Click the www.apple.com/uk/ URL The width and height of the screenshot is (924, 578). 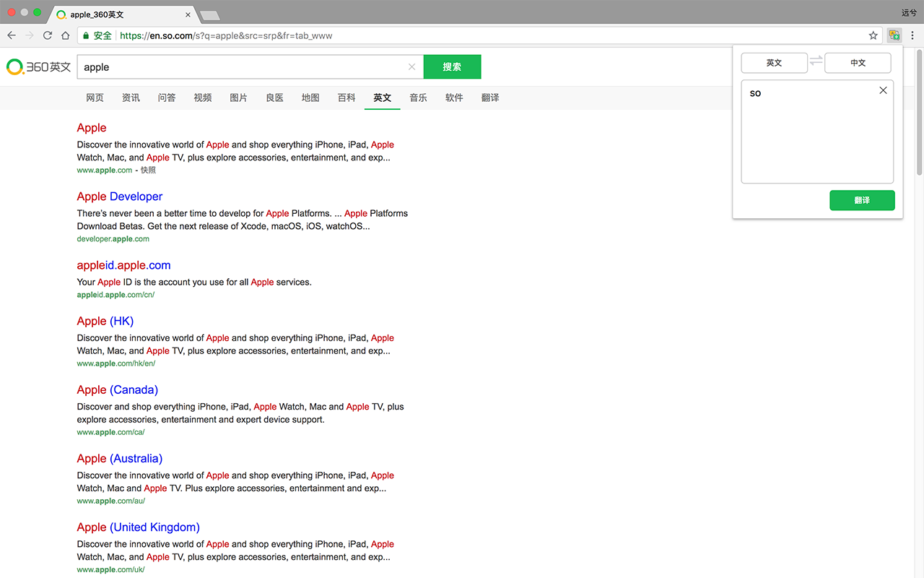tap(111, 569)
